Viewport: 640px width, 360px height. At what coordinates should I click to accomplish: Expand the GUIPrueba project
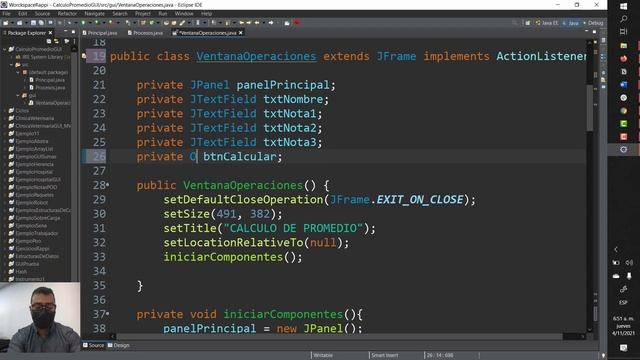click(x=4, y=264)
